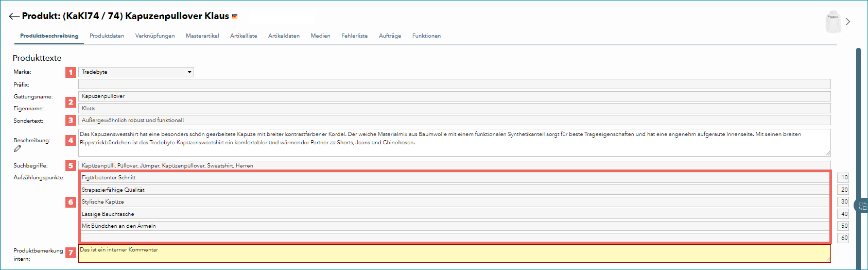Screen dimensions: 868x270
Task: Click bullet point field 'Strapazierfähige Qualität'
Action: tap(455, 190)
